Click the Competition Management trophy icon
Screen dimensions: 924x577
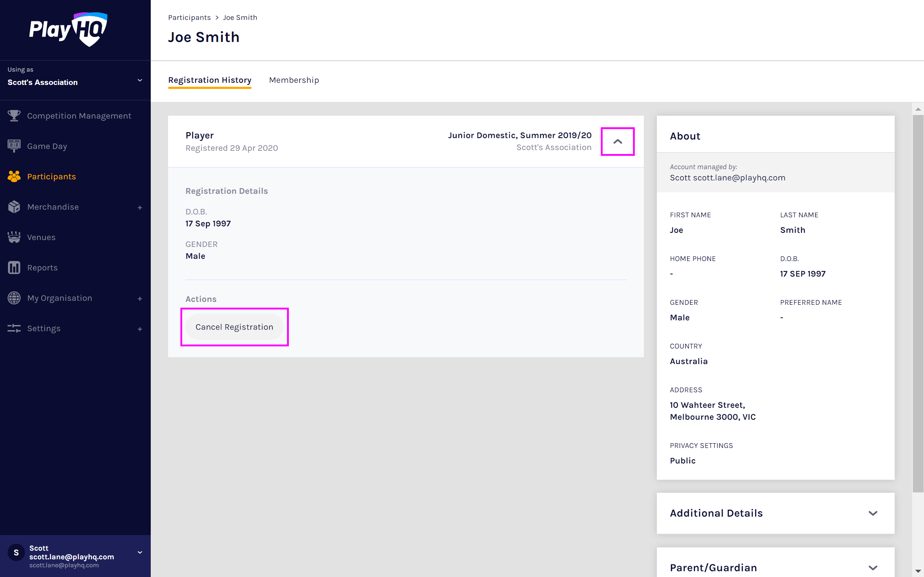pyautogui.click(x=14, y=116)
